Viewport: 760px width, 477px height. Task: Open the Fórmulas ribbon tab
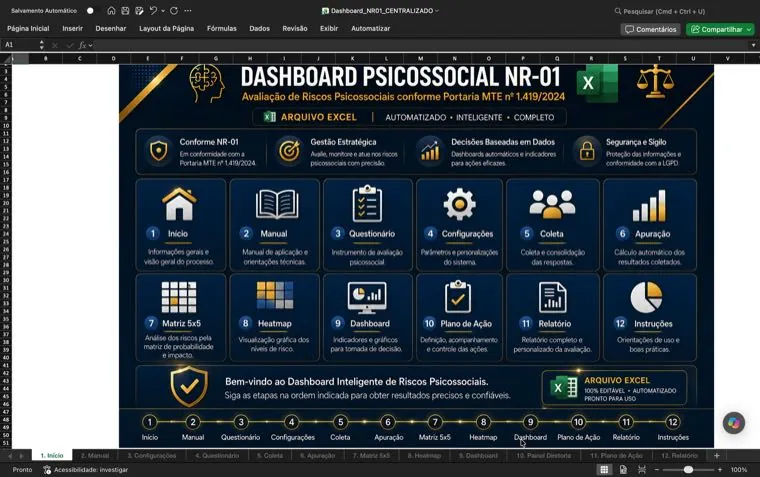[x=222, y=29]
